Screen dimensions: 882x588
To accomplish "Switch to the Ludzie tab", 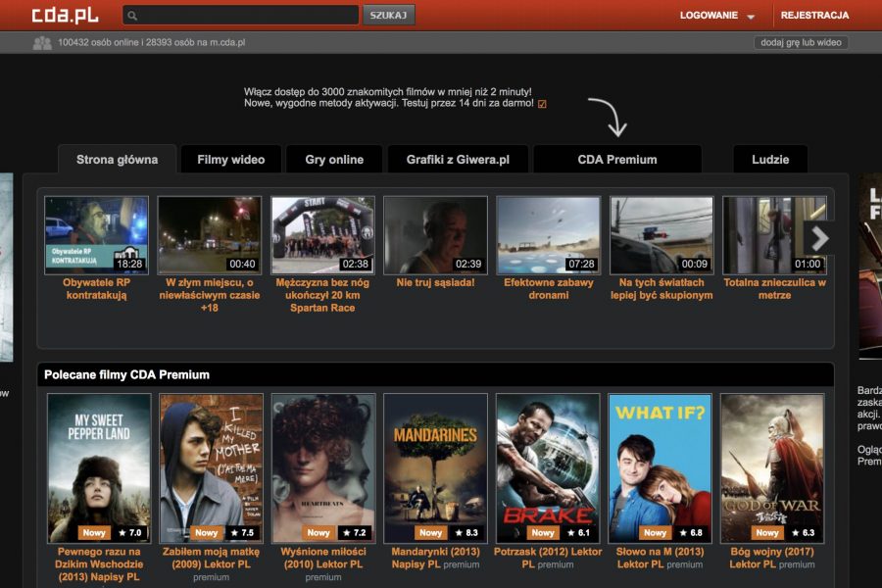I will pos(770,159).
